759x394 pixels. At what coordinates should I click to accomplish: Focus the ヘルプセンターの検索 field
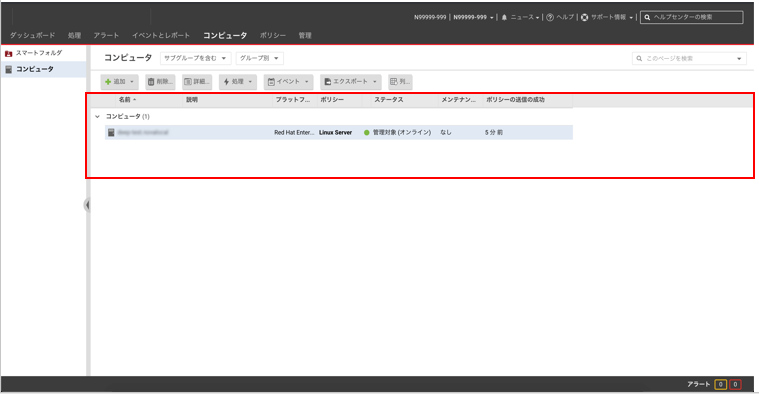pos(692,17)
